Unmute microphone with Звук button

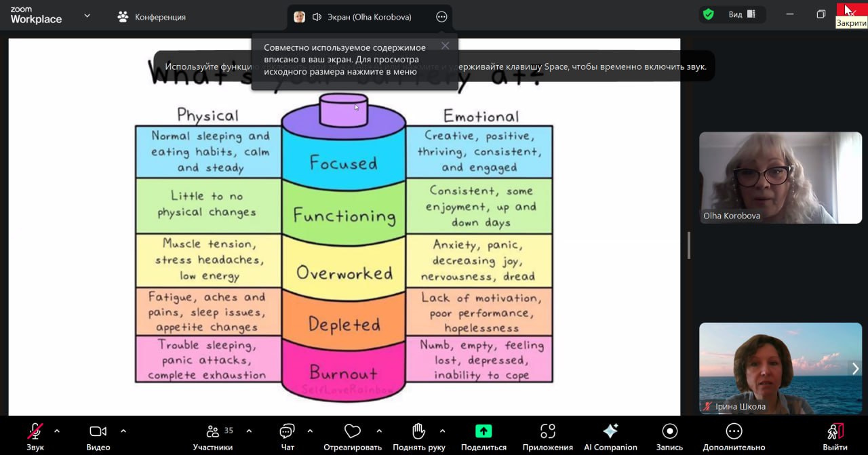(35, 432)
